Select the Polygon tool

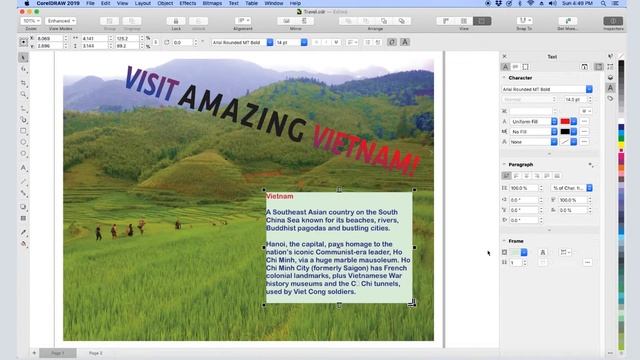click(23, 153)
